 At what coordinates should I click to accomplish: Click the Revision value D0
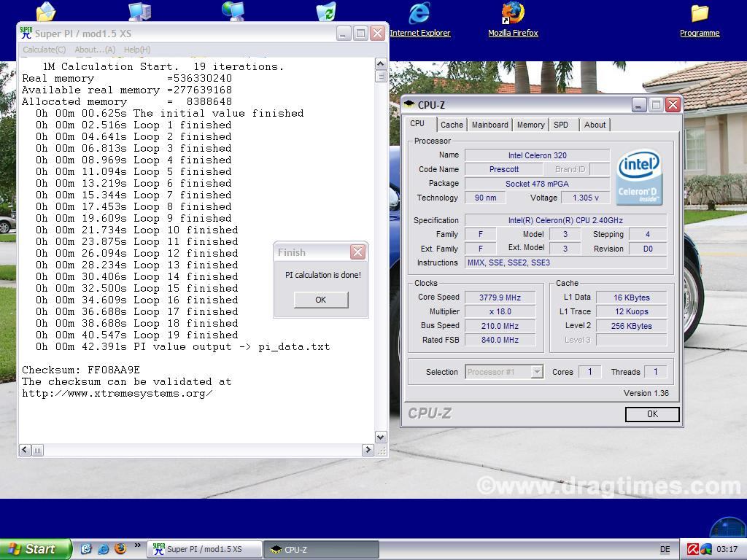648,249
